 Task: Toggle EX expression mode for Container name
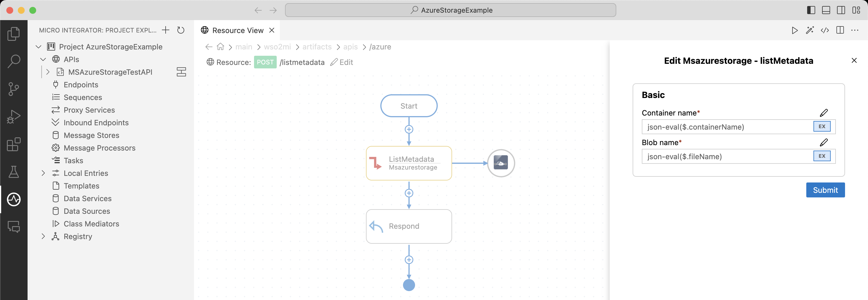(x=822, y=126)
